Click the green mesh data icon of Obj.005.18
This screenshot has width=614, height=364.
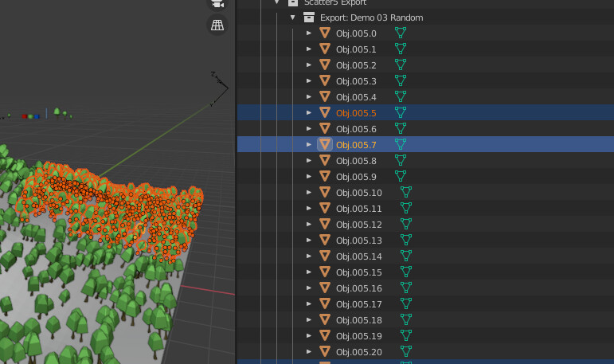[406, 319]
